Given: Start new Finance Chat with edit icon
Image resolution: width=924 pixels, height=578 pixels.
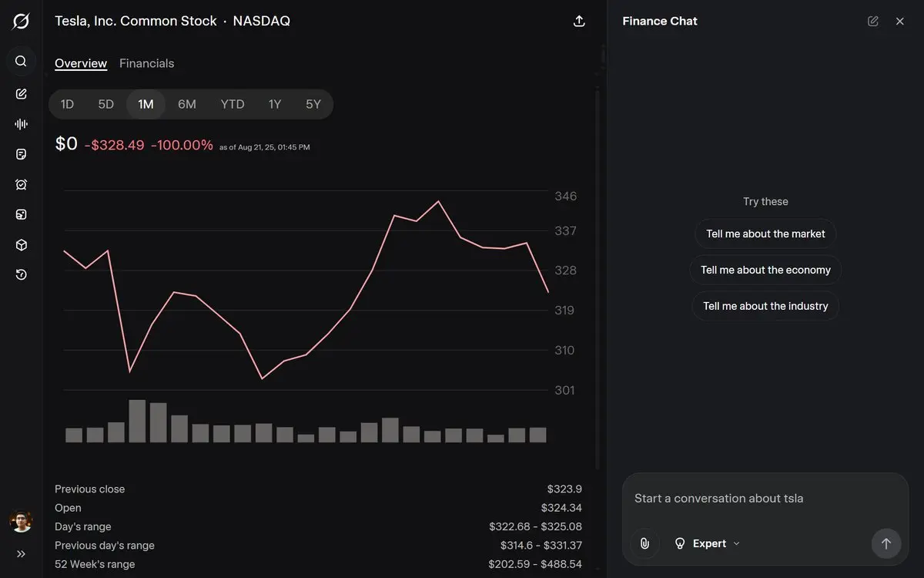Looking at the screenshot, I should coord(873,22).
